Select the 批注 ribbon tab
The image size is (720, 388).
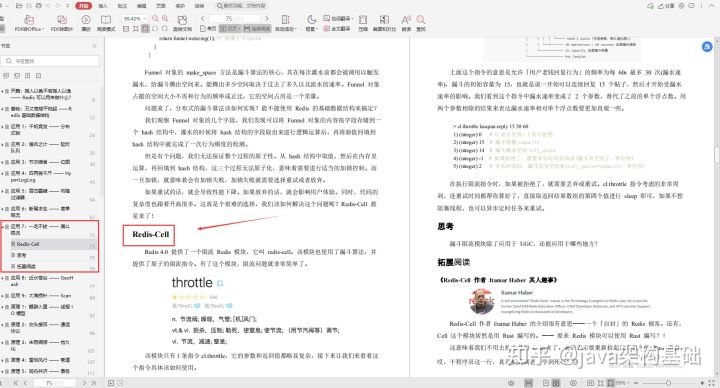[x=122, y=6]
